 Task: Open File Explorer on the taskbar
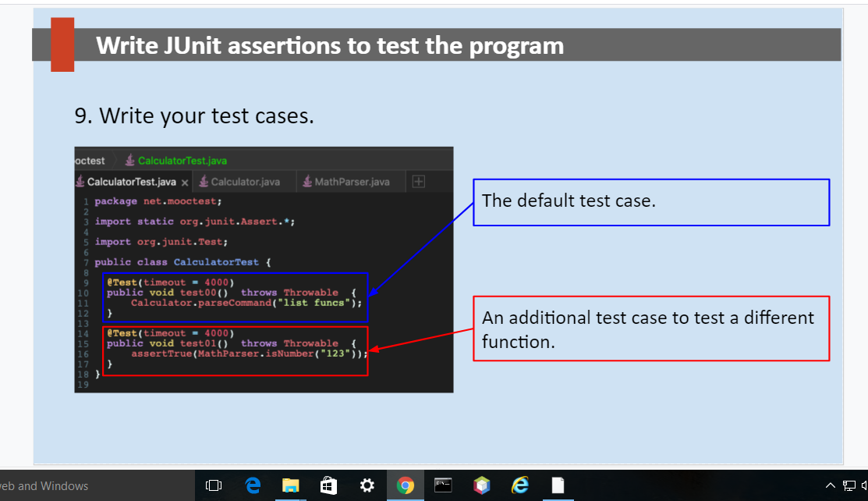click(x=290, y=485)
